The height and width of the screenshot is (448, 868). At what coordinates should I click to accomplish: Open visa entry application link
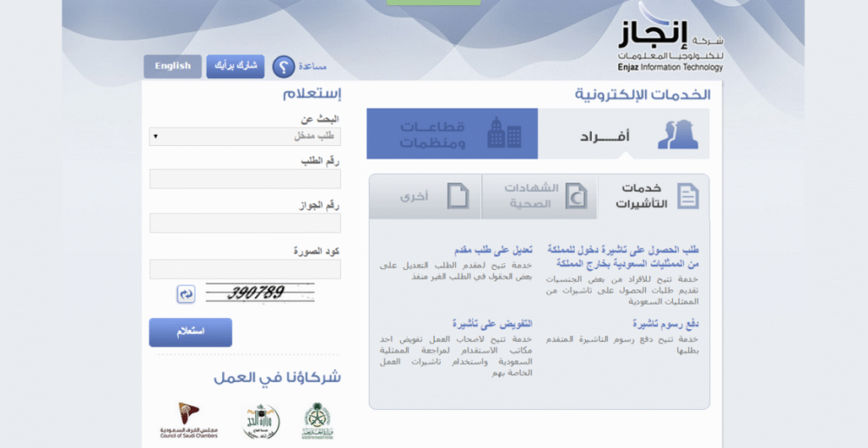[x=623, y=257]
